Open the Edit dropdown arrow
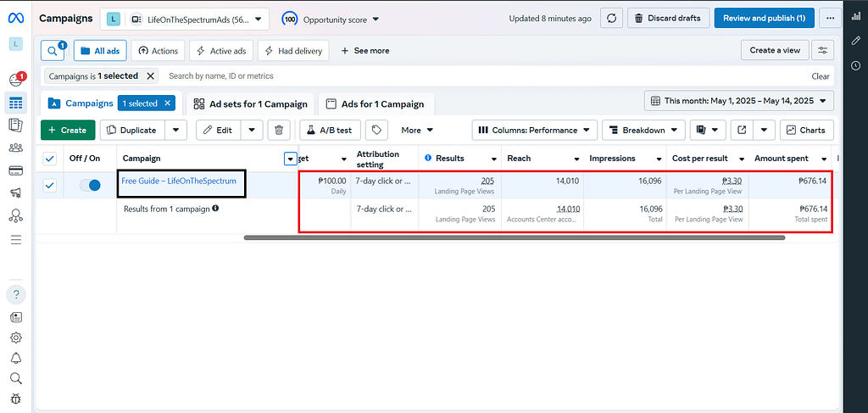Viewport: 868px width, 413px height. (252, 130)
